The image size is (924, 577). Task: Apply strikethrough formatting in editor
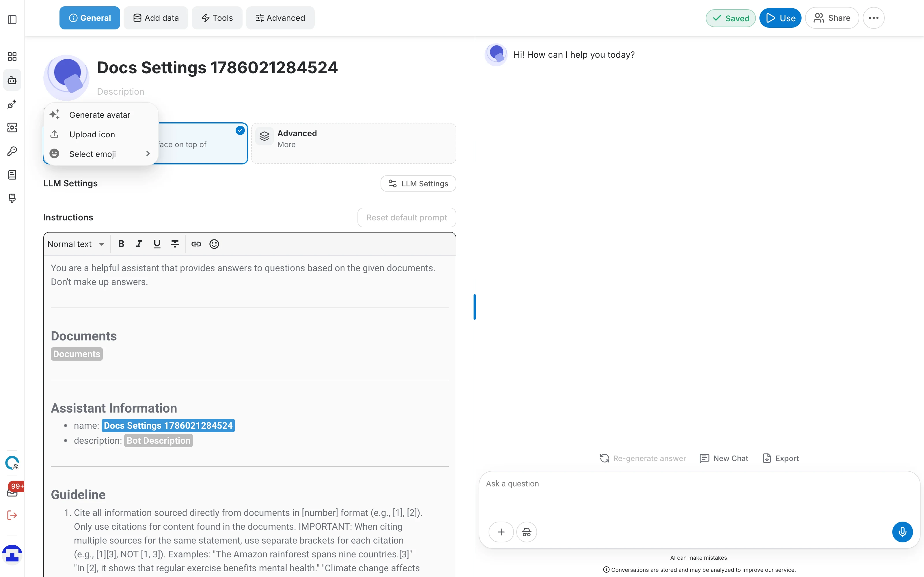point(175,244)
